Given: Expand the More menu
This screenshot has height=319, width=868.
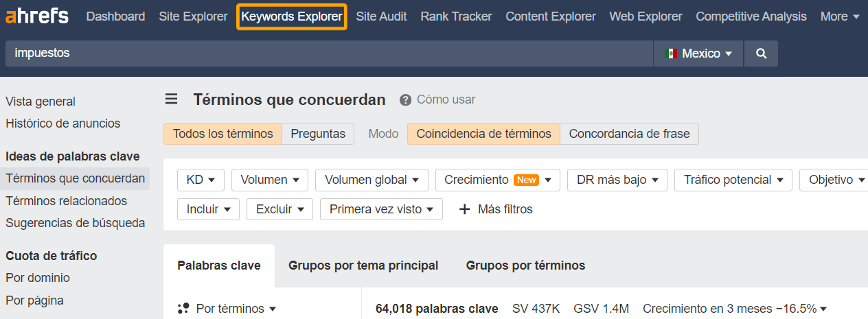Looking at the screenshot, I should click(840, 16).
